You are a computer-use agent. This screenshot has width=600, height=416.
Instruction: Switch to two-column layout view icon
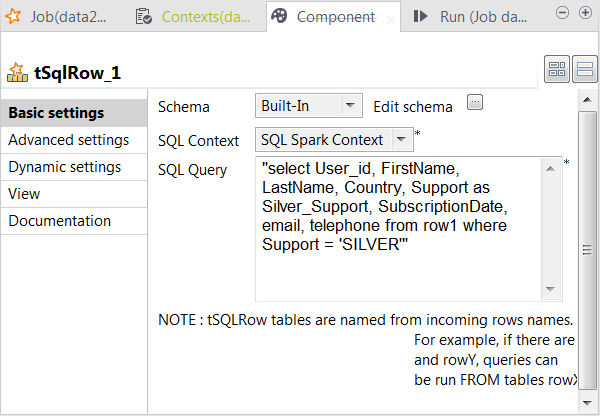coord(556,70)
